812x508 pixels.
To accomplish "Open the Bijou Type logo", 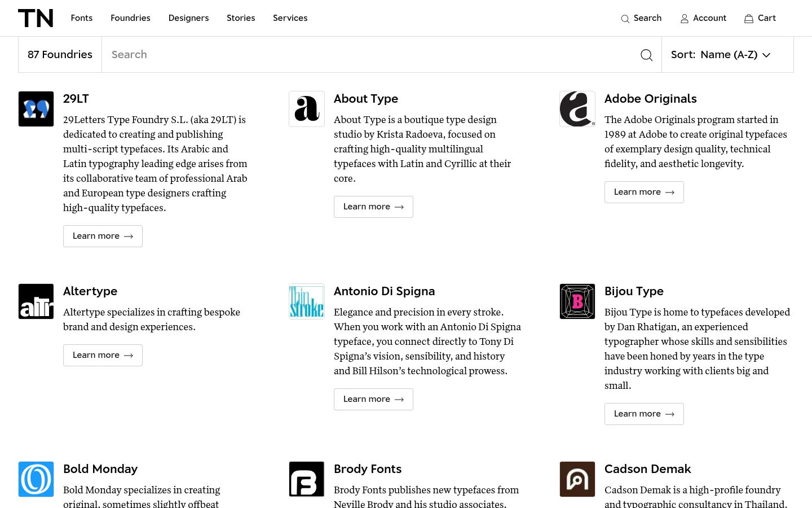I will pos(577,301).
